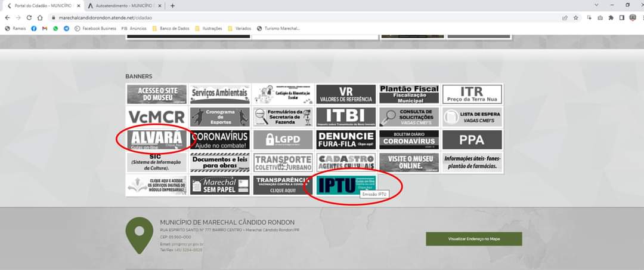This screenshot has height=270, width=644.
Task: Reload the page with the refresh icon
Action: tap(29, 18)
